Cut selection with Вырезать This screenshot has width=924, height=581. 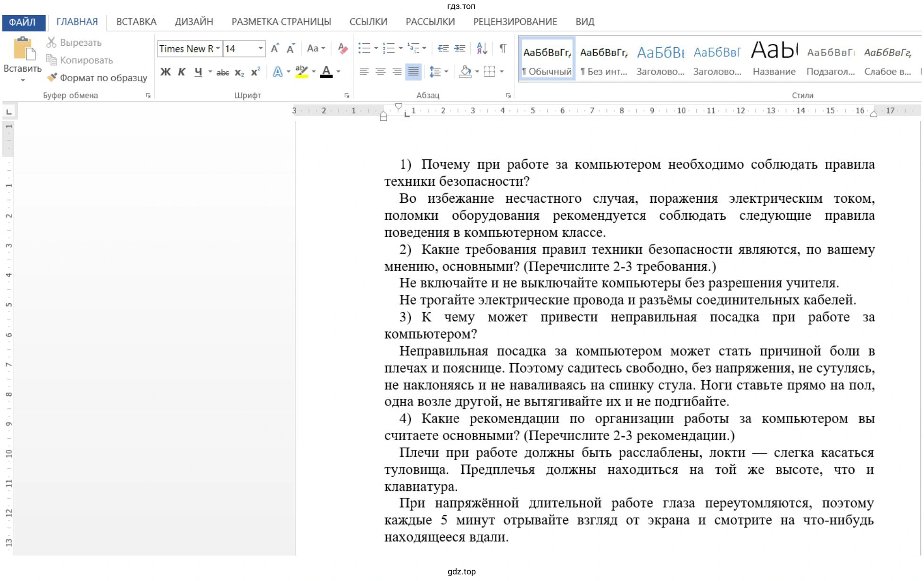74,42
